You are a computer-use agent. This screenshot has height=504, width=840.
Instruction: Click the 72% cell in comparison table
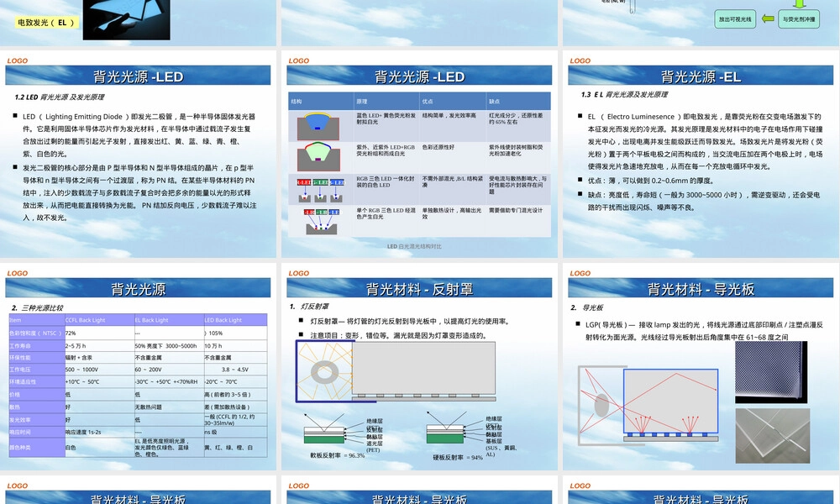(99, 333)
